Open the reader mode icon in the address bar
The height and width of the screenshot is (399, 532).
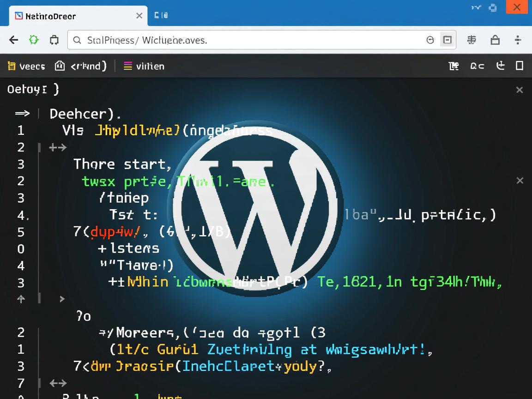tap(430, 40)
